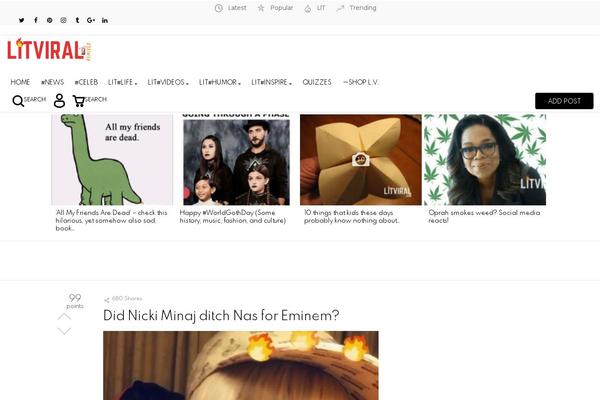Open the Tumblr social icon

tap(77, 20)
